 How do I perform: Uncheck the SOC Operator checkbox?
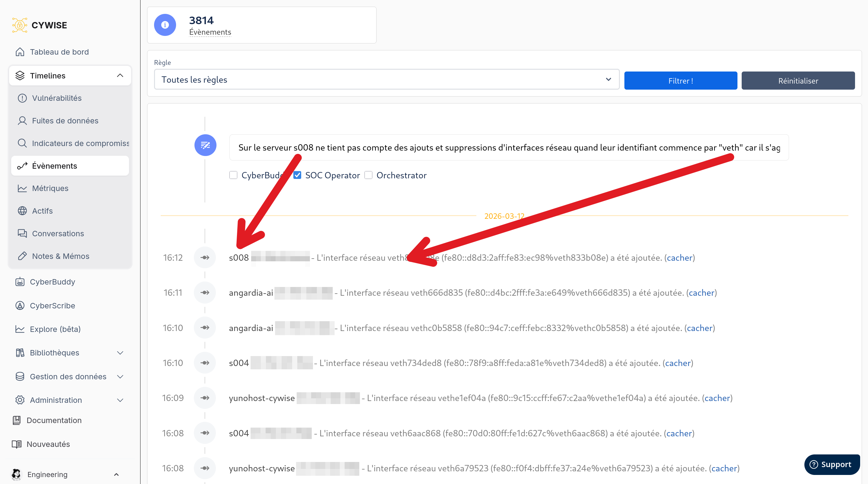coord(297,175)
